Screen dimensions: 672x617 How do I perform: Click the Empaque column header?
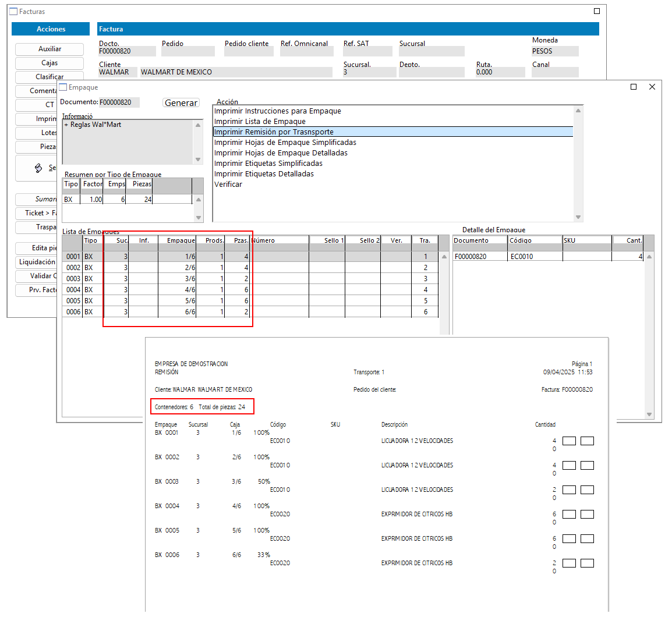click(177, 241)
